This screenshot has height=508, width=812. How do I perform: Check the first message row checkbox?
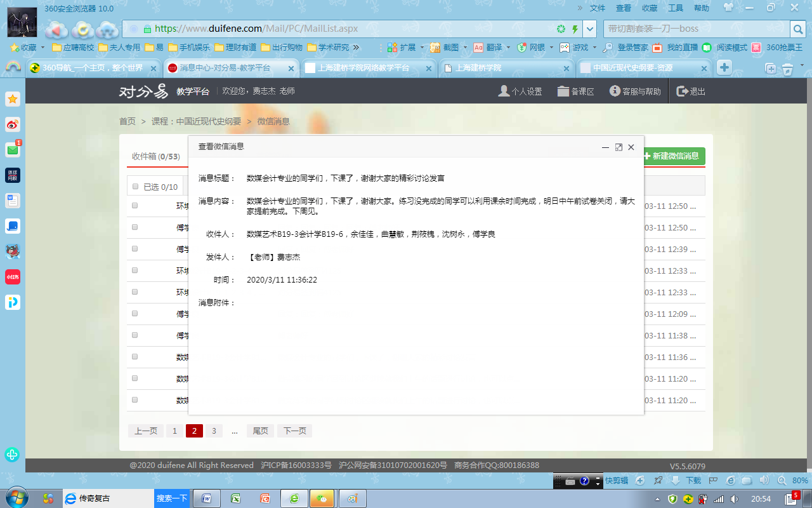(135, 206)
